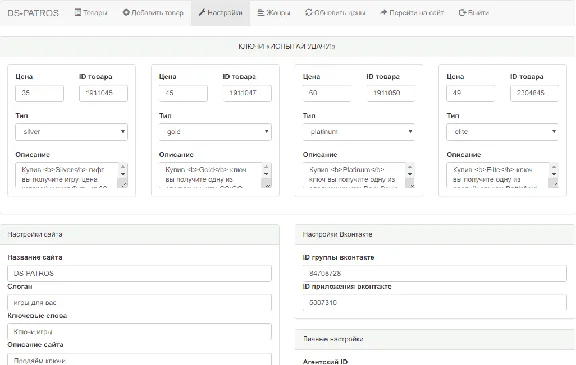This screenshot has width=576, height=365.
Task: Click the elite description scroll-up arrow
Action: [554, 167]
